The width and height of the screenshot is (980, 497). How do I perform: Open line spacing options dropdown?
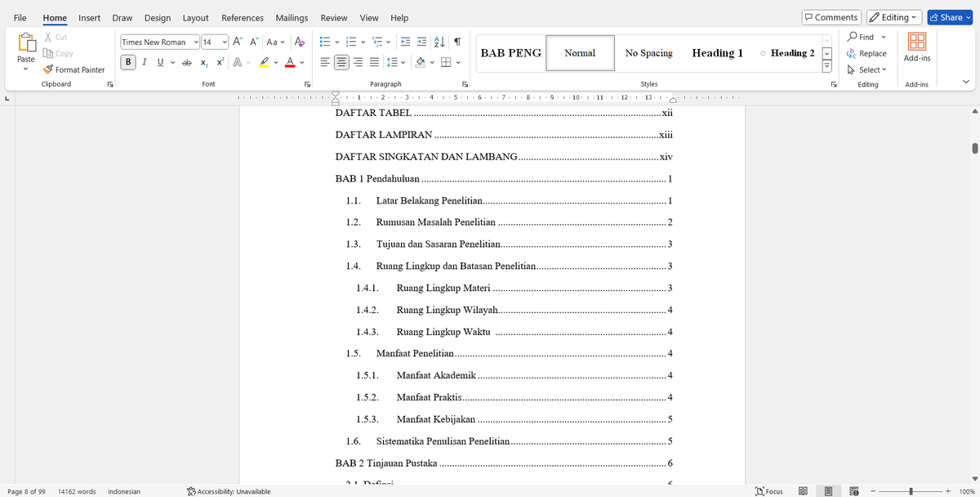[403, 63]
